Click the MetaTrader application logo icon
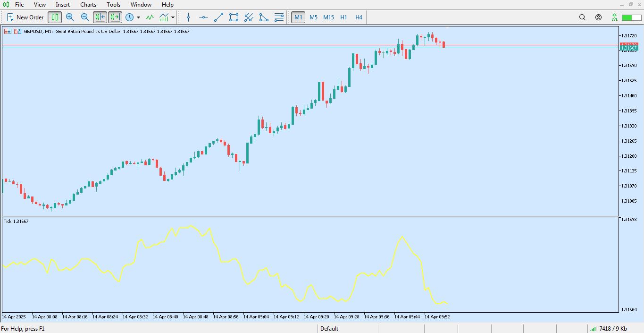Image resolution: width=644 pixels, height=333 pixels. click(x=6, y=5)
